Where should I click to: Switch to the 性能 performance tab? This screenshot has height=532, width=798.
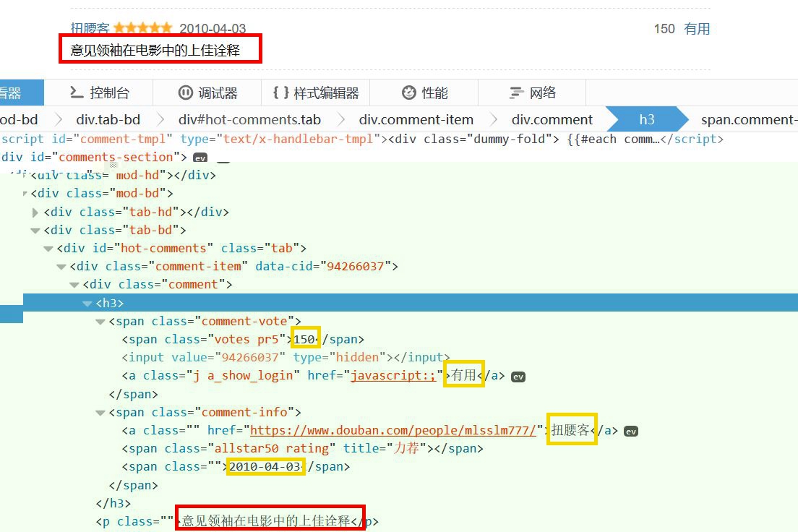[424, 93]
